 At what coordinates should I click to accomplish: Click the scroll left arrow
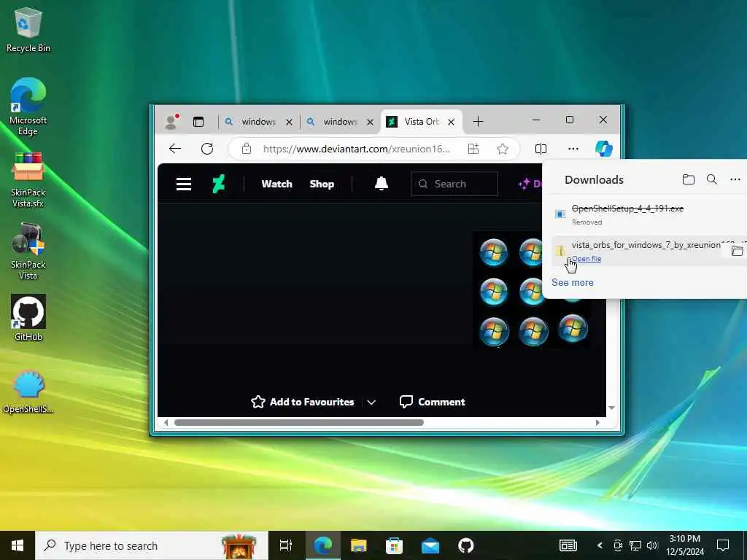(x=166, y=422)
